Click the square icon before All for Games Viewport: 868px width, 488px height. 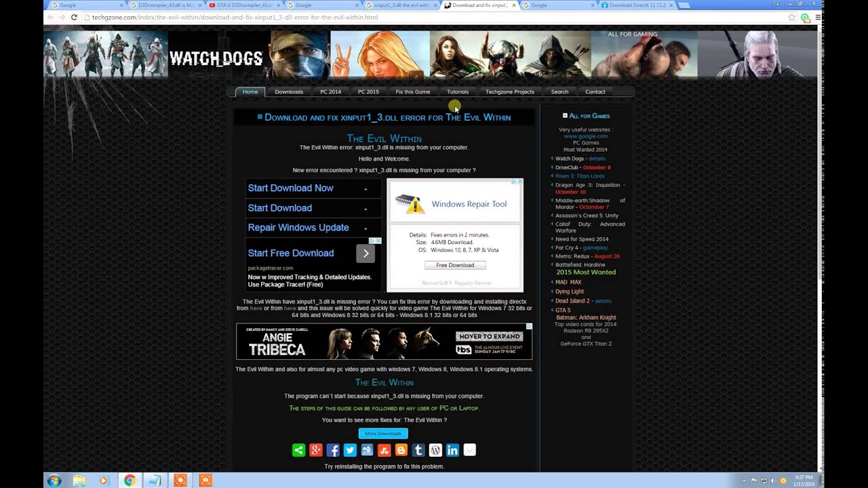coord(565,115)
